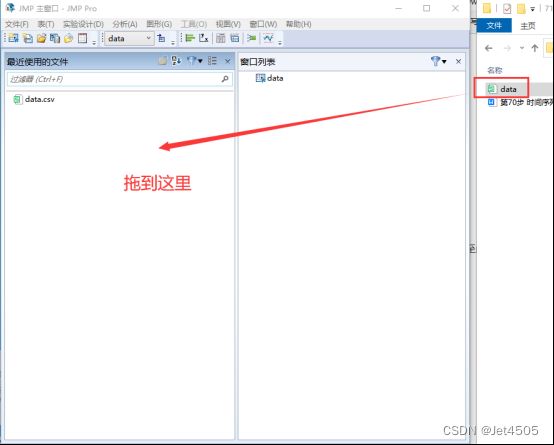Click the Control Chart toolbar icon
The height and width of the screenshot is (445, 554).
coord(268,38)
